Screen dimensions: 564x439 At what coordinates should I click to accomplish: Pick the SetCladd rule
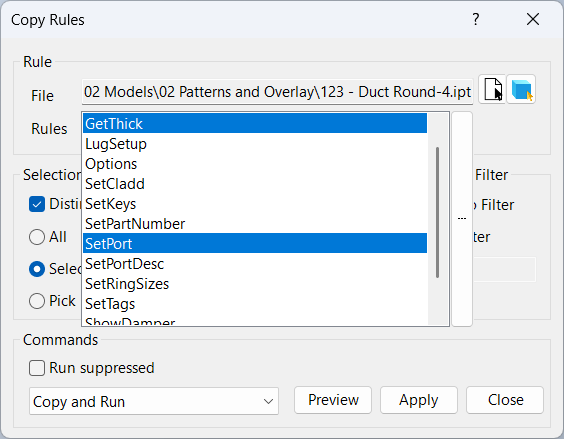click(x=255, y=184)
